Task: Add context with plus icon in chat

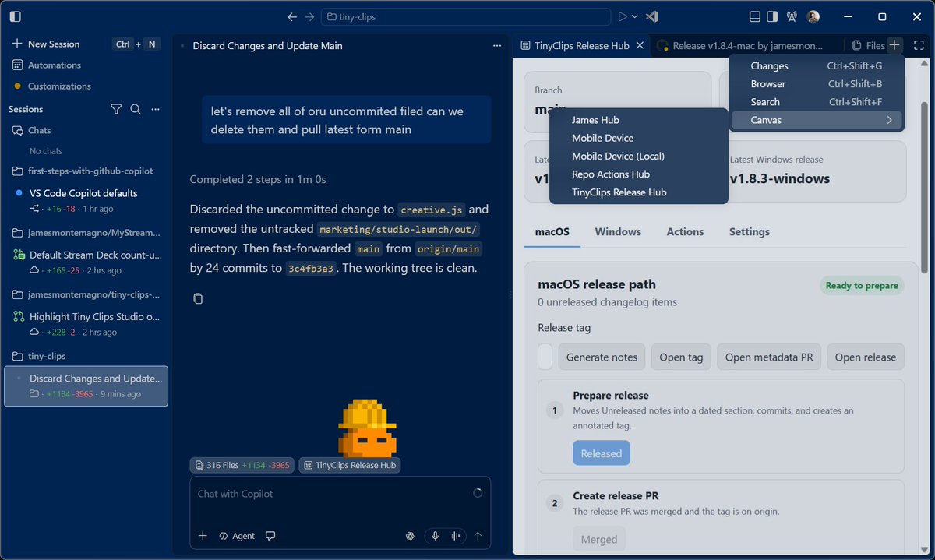Action: [x=203, y=536]
